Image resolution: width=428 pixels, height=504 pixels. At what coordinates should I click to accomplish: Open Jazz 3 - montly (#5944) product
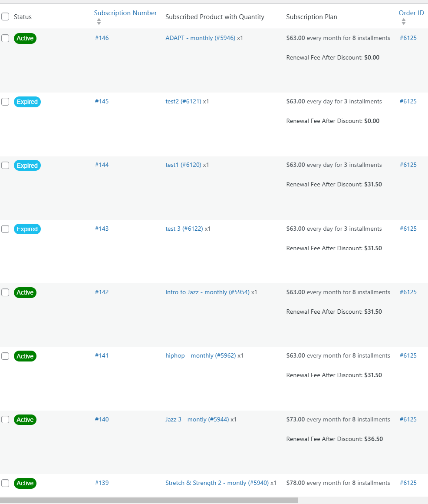click(x=197, y=419)
